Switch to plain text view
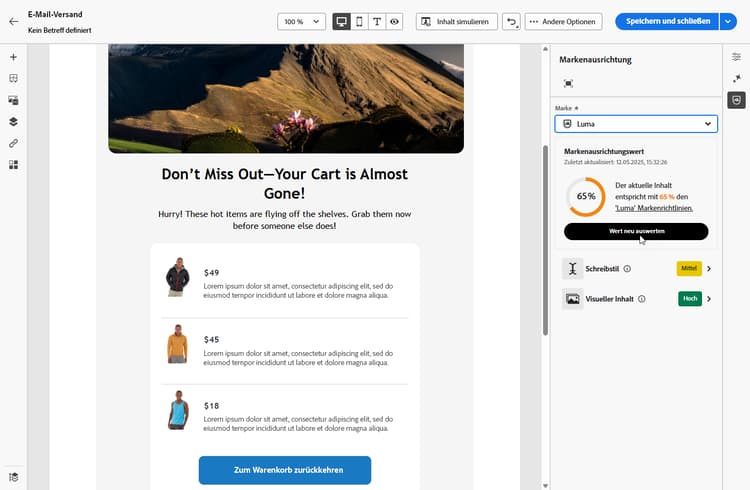The height and width of the screenshot is (490, 750). coord(377,22)
